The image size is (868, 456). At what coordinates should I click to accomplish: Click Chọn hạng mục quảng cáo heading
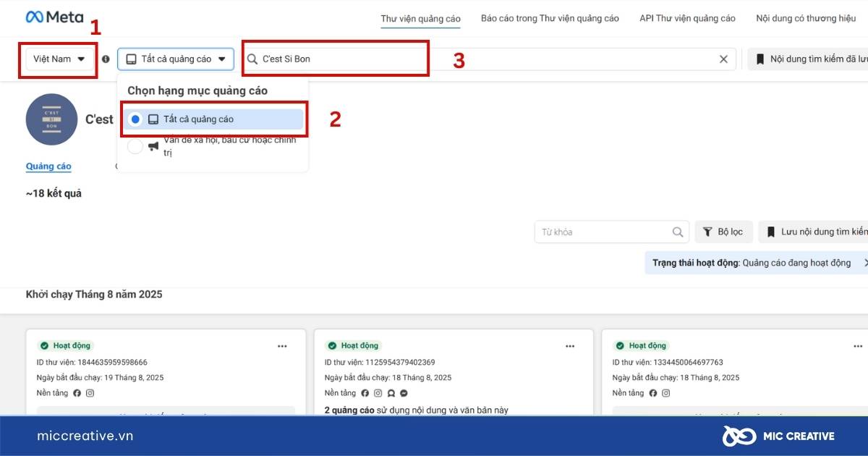point(197,91)
